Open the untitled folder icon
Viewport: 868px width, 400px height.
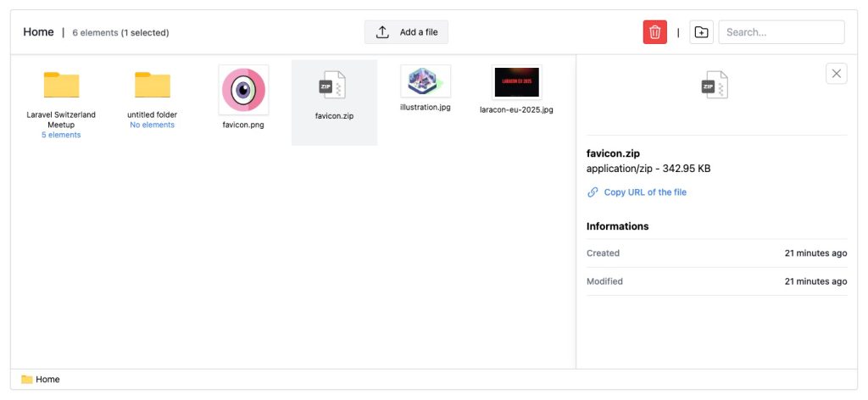[x=153, y=85]
